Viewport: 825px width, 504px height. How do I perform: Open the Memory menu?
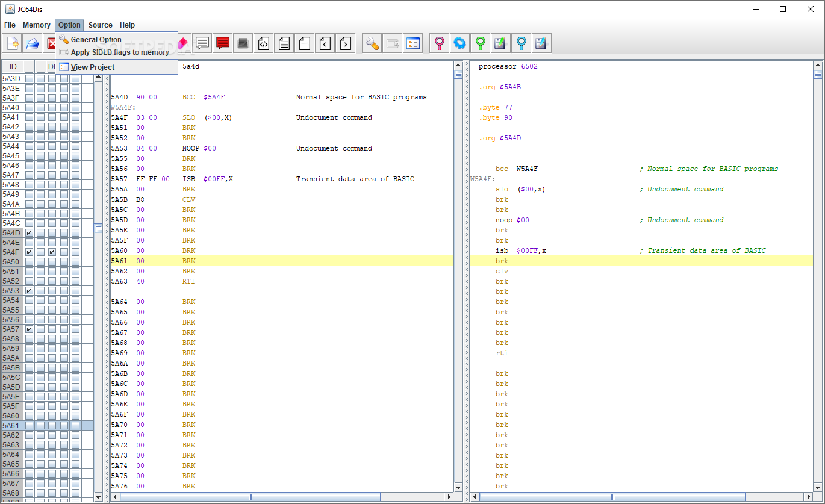(37, 25)
